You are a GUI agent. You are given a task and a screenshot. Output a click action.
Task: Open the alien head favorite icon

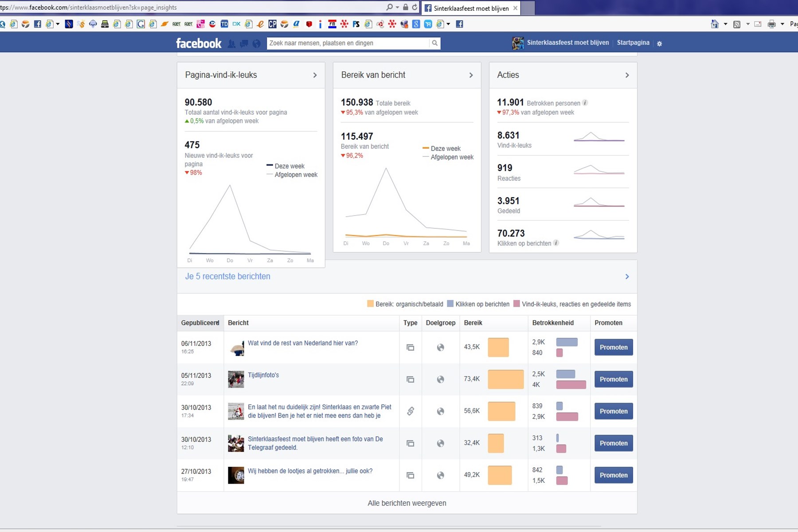coord(93,24)
